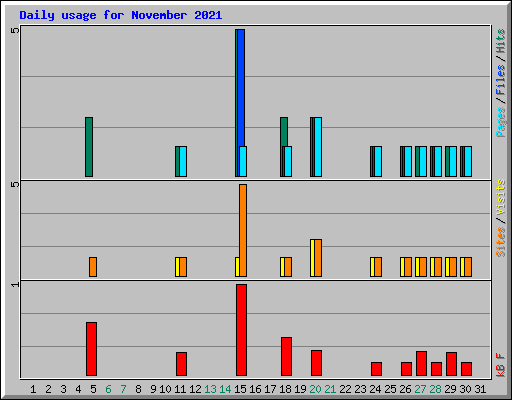Click day label 1 on the bottom axis

[33, 389]
